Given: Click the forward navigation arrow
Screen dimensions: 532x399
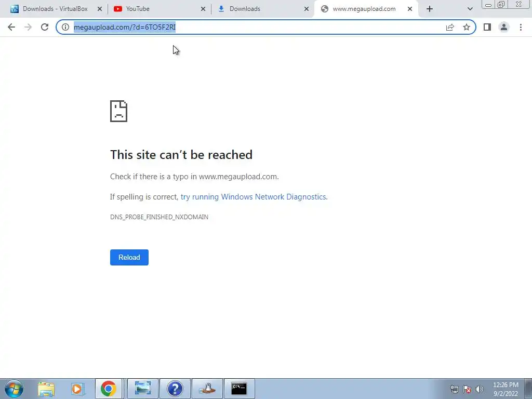Looking at the screenshot, I should [28, 27].
